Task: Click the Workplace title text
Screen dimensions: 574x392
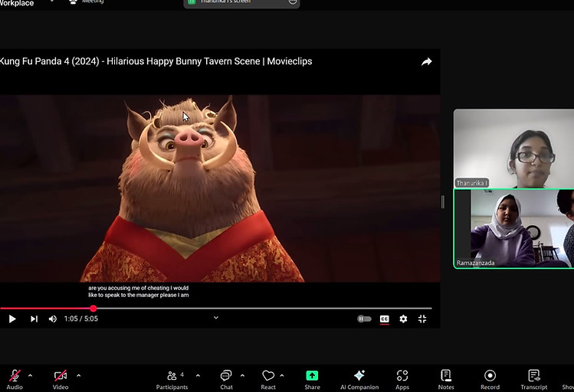Action: [x=17, y=3]
